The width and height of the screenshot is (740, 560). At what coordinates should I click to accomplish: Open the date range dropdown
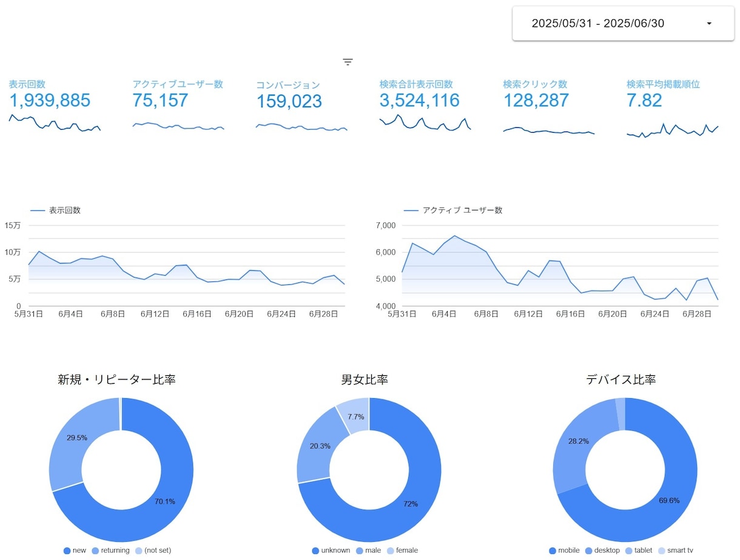[x=623, y=24]
